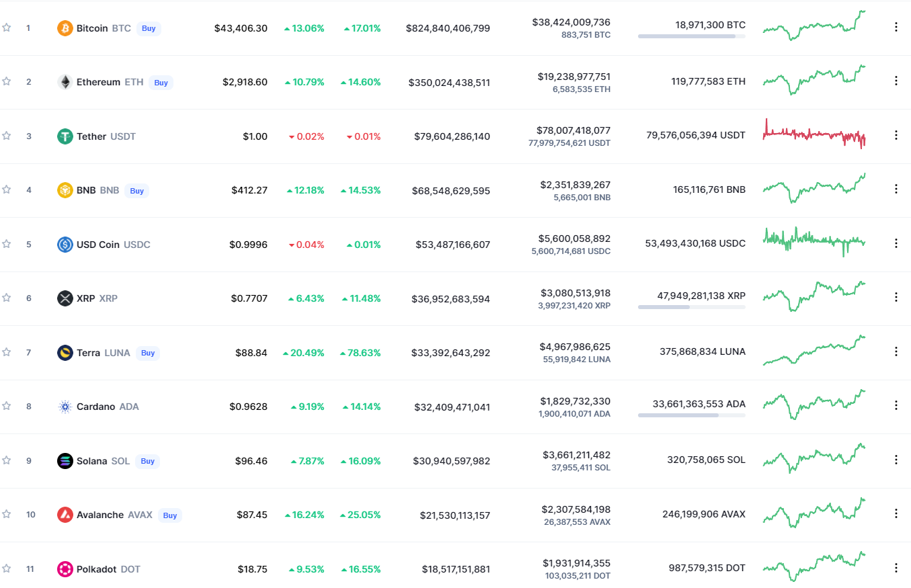The image size is (911, 588).
Task: Click the Tether coin logo
Action: (65, 136)
